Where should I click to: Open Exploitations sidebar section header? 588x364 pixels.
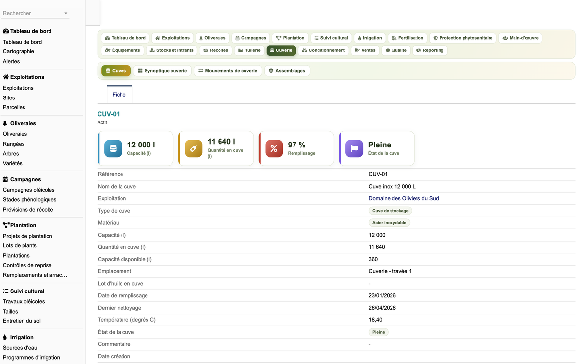pyautogui.click(x=24, y=77)
